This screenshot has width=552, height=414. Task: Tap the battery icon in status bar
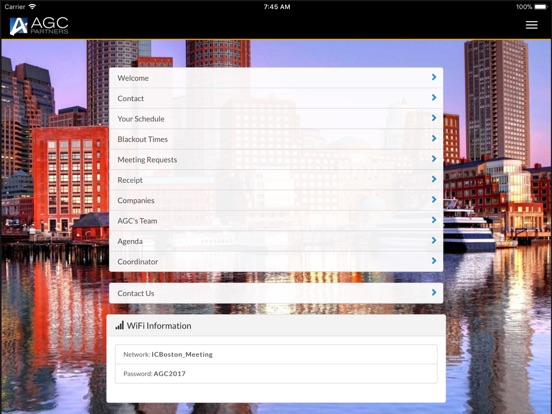(541, 7)
